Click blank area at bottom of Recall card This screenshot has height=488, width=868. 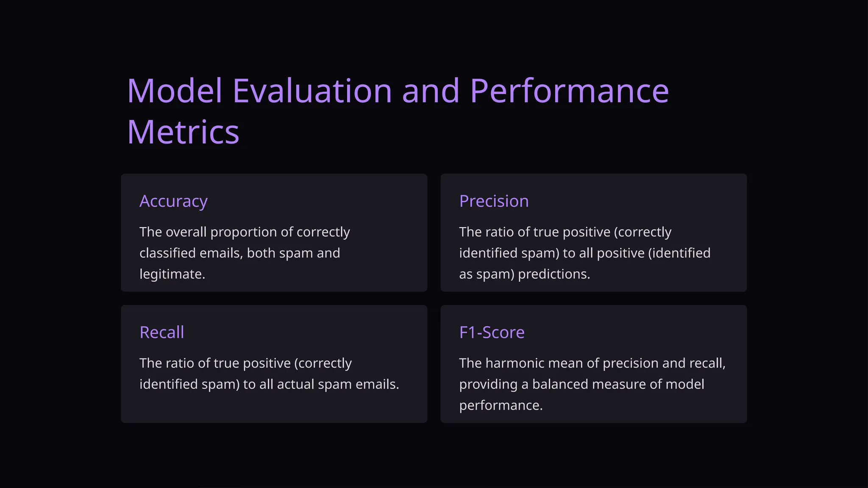point(274,409)
